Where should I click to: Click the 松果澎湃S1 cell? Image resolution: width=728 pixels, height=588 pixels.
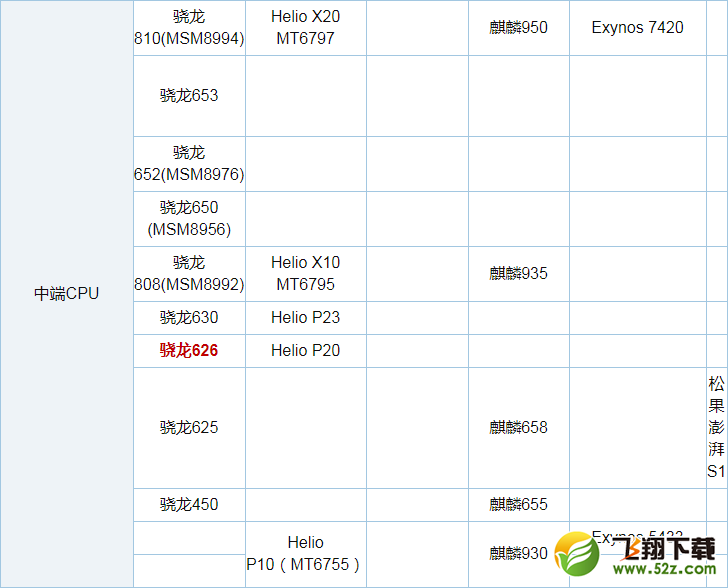coord(716,428)
